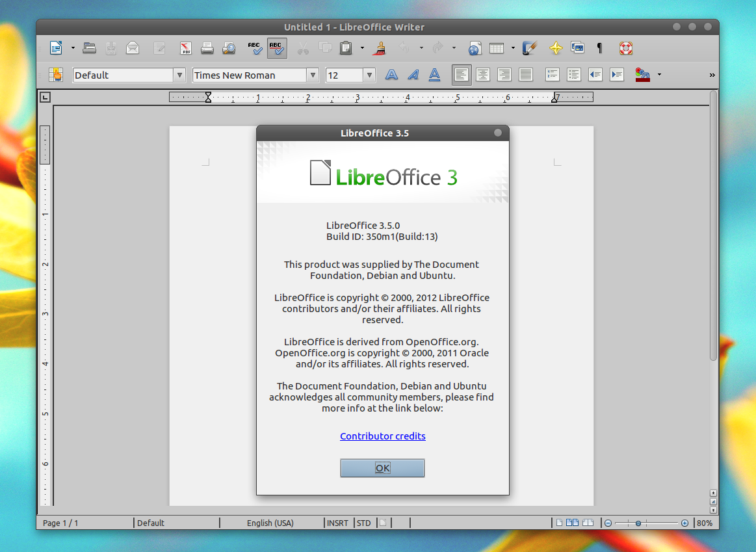The width and height of the screenshot is (756, 552).
Task: Toggle Bold formatting
Action: (391, 75)
